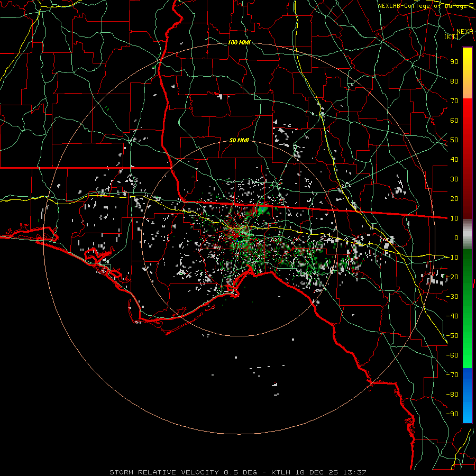Click the -50 value on velocity scale
This screenshot has width=476, height=476.
452,336
